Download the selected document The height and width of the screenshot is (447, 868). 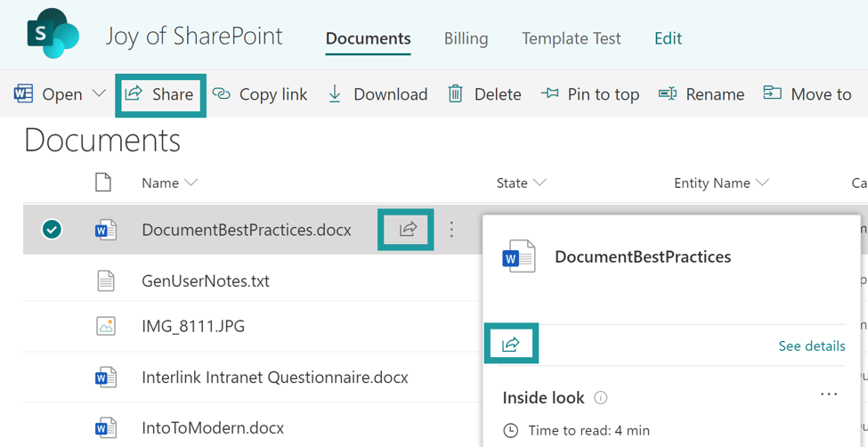377,94
